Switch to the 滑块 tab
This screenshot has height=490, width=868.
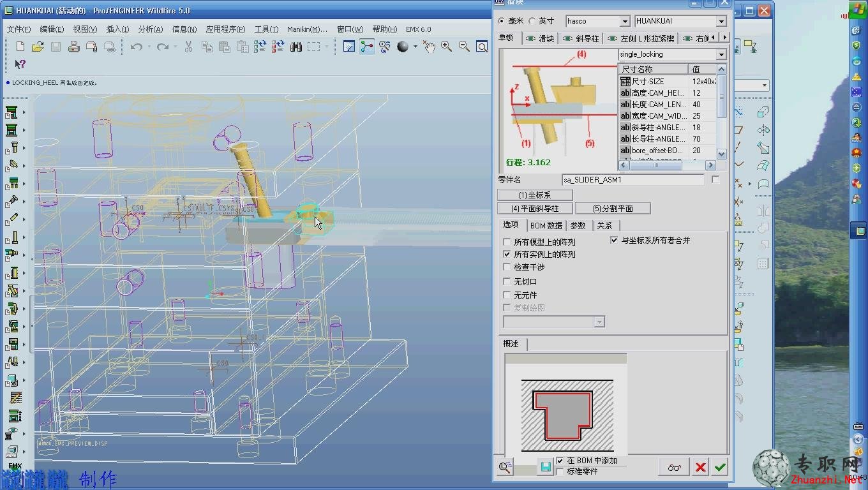[x=540, y=38]
